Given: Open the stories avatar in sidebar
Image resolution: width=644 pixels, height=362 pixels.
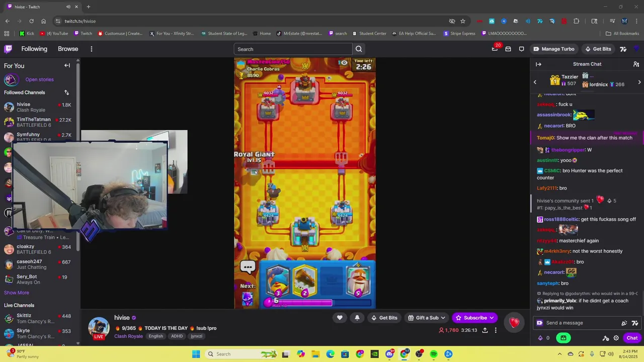Looking at the screenshot, I should tap(11, 79).
